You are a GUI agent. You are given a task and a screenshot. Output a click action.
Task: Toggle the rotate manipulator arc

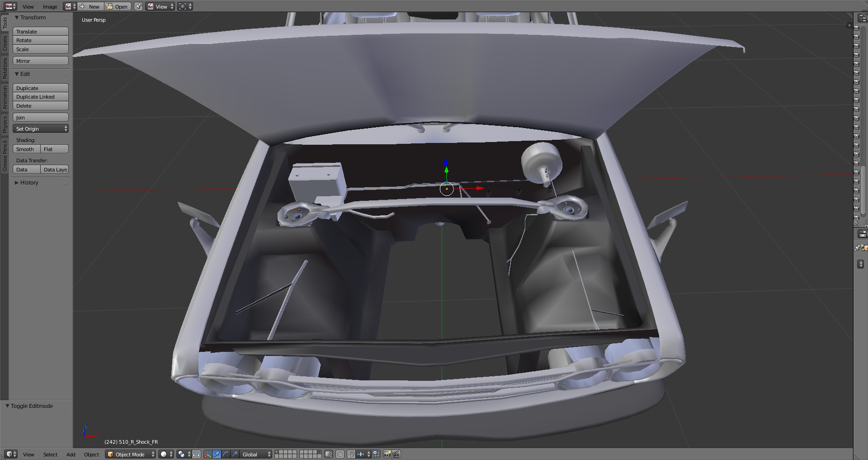point(226,454)
